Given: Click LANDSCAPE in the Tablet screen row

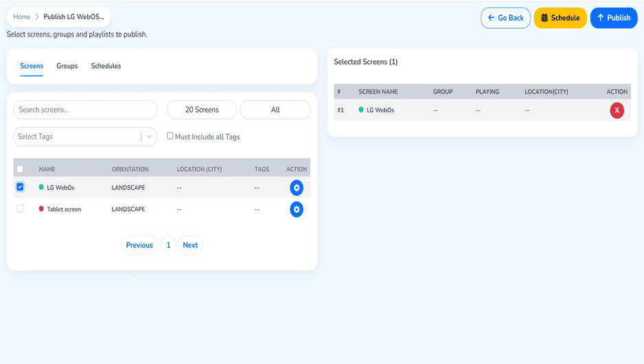Looking at the screenshot, I should pos(128,209).
